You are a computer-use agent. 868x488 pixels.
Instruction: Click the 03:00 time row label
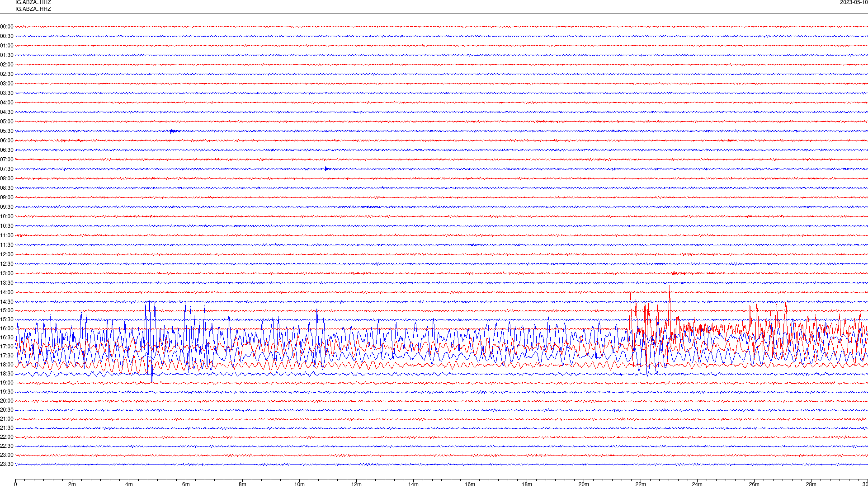tap(7, 84)
